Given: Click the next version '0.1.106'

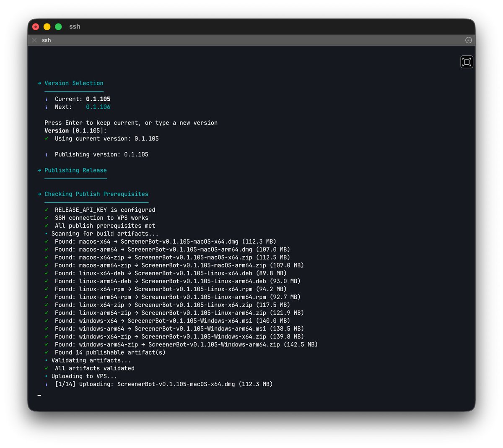Looking at the screenshot, I should pos(98,107).
